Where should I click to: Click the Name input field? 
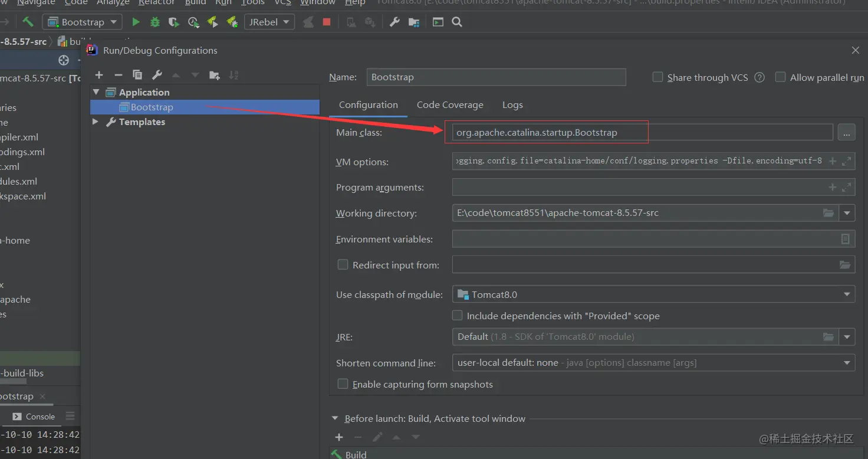496,77
